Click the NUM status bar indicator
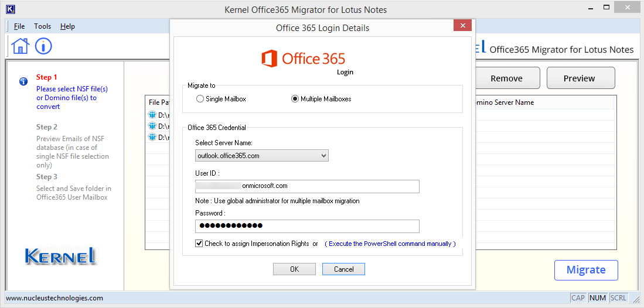Image resolution: width=644 pixels, height=308 pixels. click(x=598, y=298)
